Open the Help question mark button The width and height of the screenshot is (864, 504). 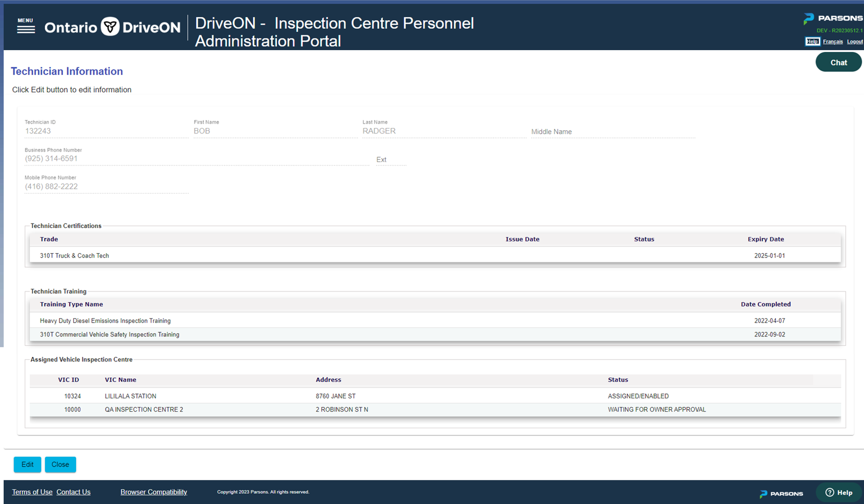coord(838,492)
